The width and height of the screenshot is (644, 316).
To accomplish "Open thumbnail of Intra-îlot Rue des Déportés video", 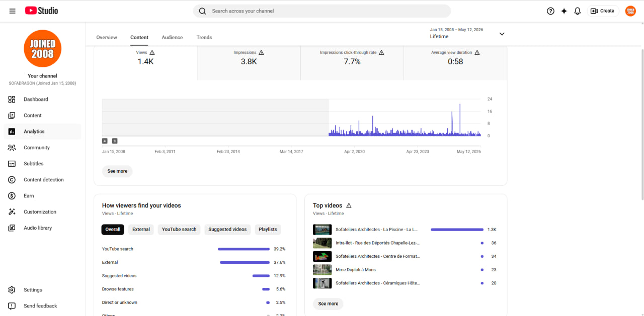I will 322,243.
